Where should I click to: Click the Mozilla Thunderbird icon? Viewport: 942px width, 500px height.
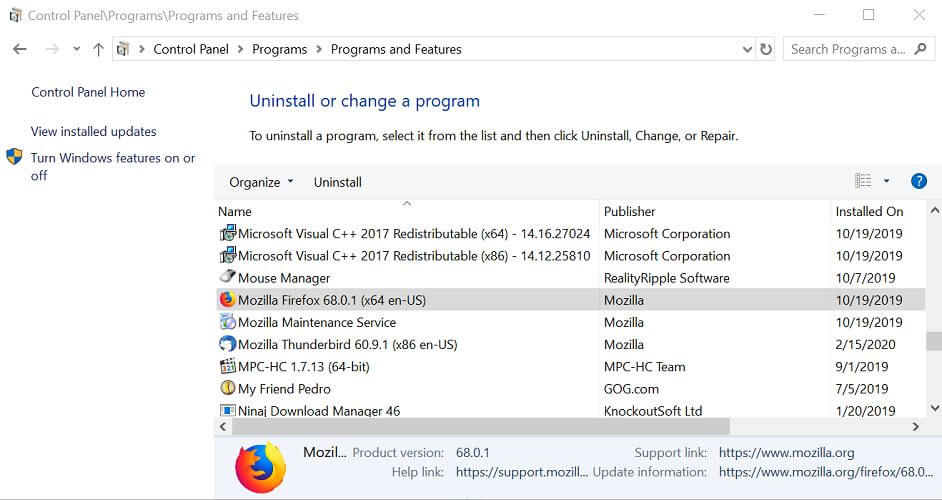(x=228, y=344)
